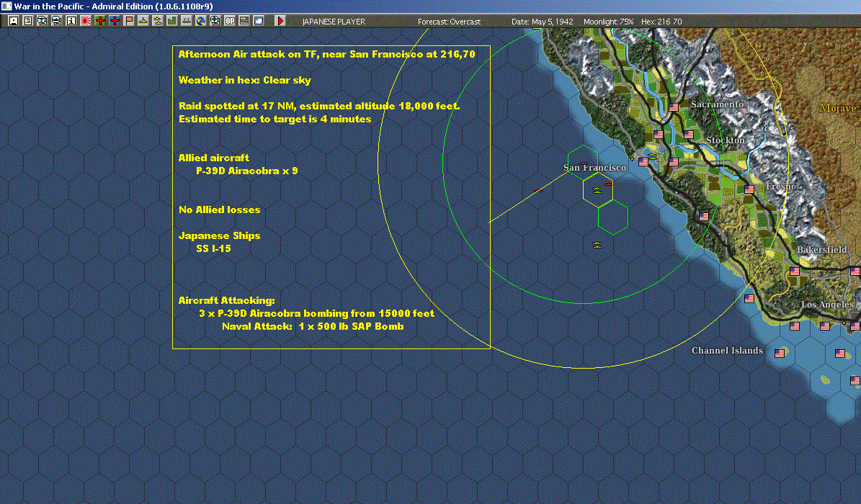Open the globe toolbar icon
This screenshot has width=861, height=504.
pyautogui.click(x=201, y=21)
